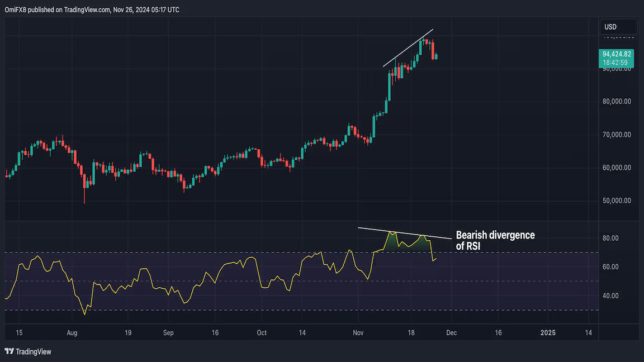644x362 pixels.
Task: Click the Aug marker on the time axis
Action: 73,333
